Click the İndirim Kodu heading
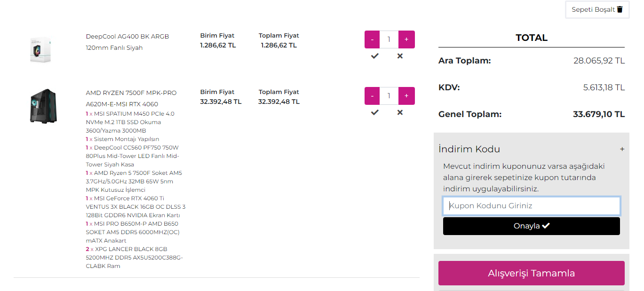644x291 pixels. pyautogui.click(x=469, y=149)
